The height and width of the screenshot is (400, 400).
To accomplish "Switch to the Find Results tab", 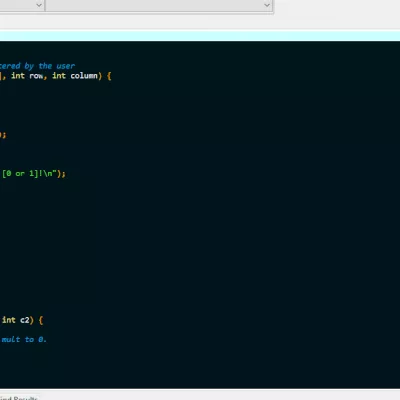I will click(x=19, y=398).
